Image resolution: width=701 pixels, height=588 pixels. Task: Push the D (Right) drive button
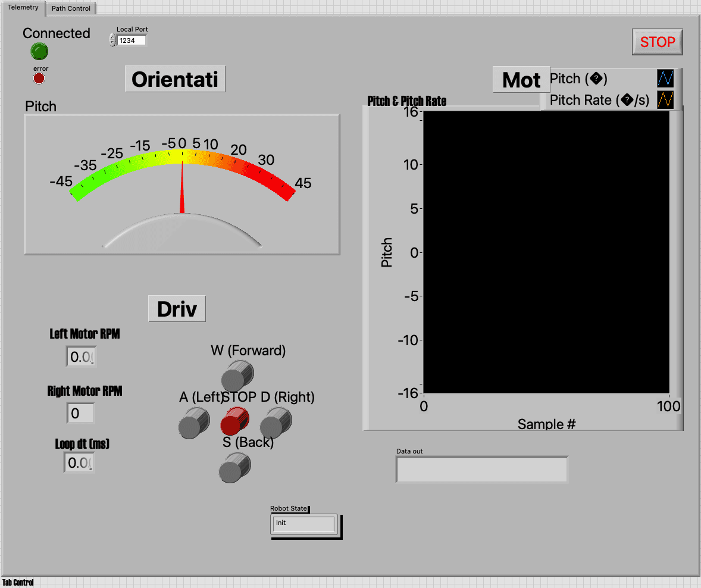click(276, 423)
